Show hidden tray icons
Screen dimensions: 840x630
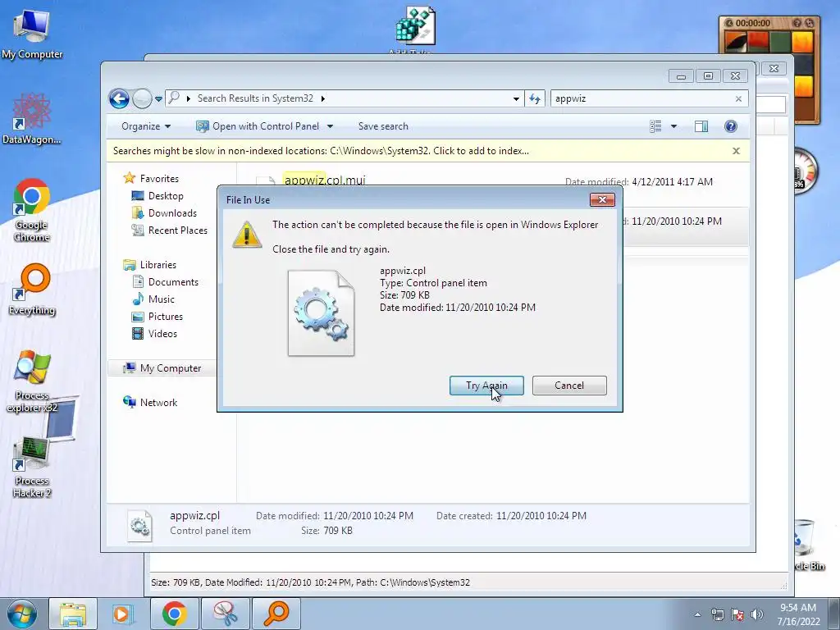(x=697, y=614)
